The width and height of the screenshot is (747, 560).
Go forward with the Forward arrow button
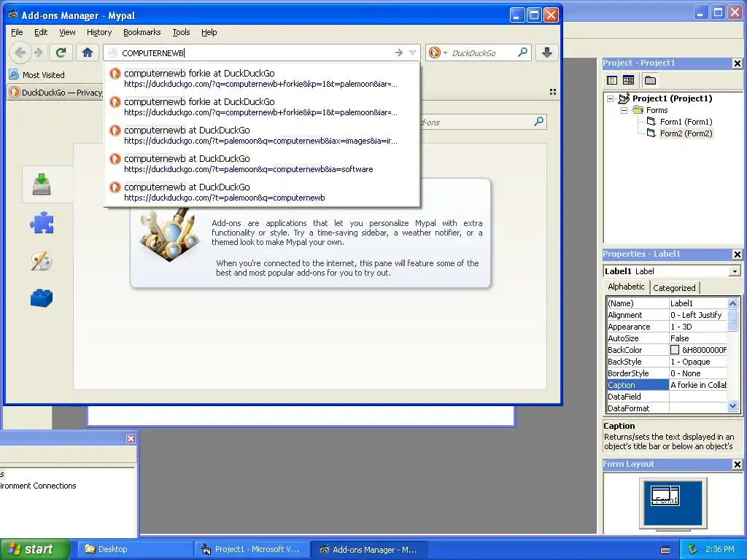[39, 52]
